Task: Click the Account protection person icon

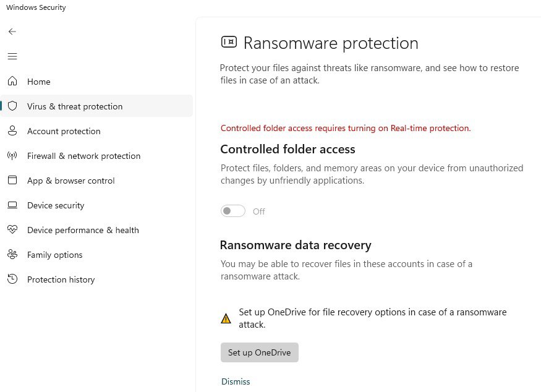Action: point(12,131)
